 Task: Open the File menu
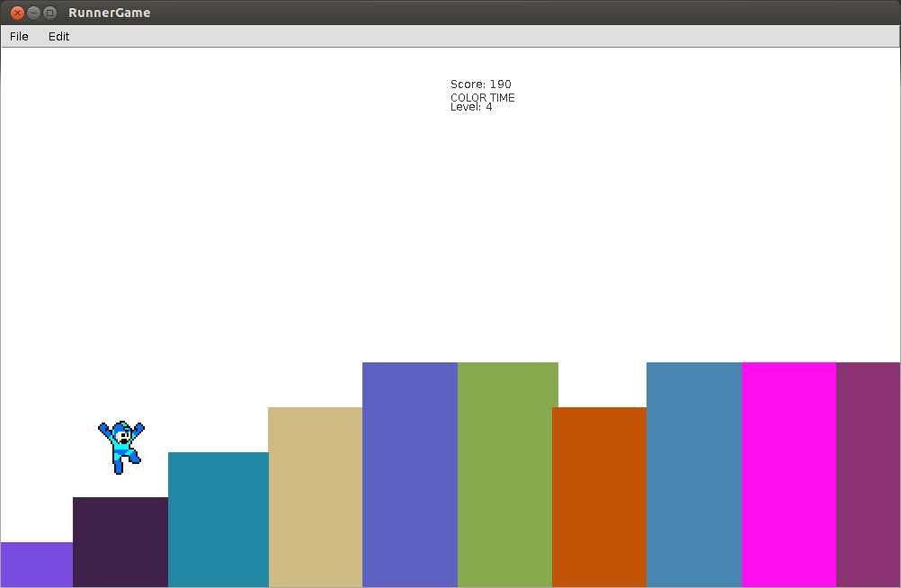coord(19,36)
